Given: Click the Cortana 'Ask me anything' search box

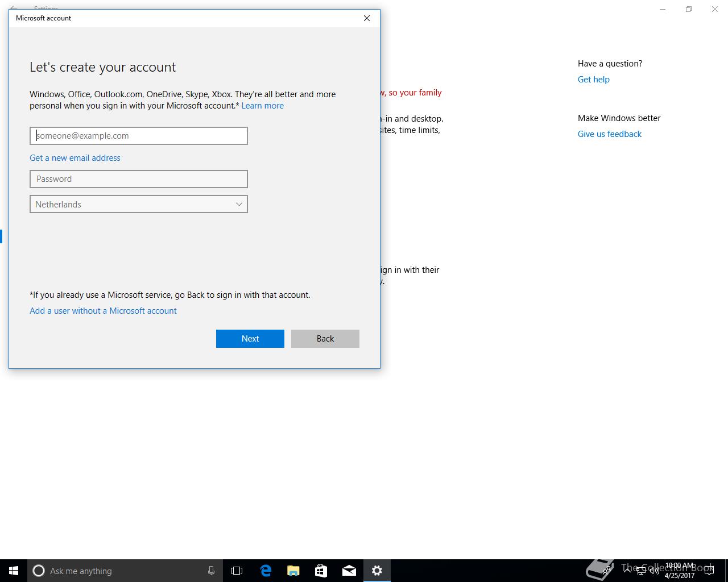Looking at the screenshot, I should (125, 571).
